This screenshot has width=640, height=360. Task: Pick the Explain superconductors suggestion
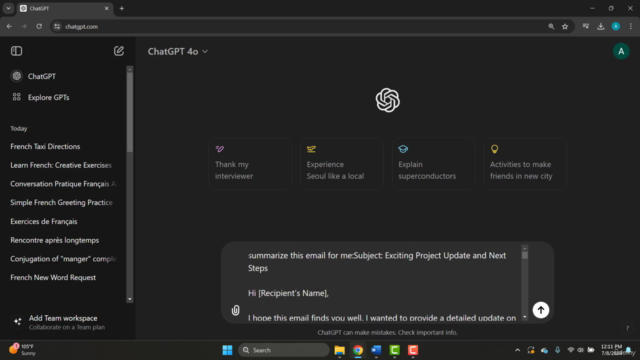pyautogui.click(x=433, y=164)
